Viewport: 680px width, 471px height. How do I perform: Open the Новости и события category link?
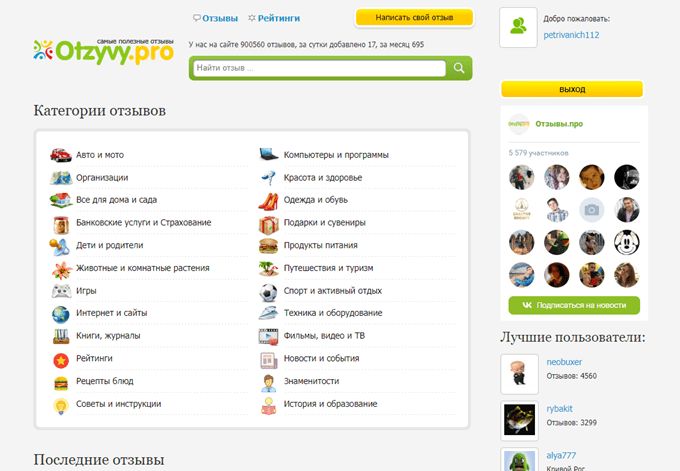pos(321,359)
